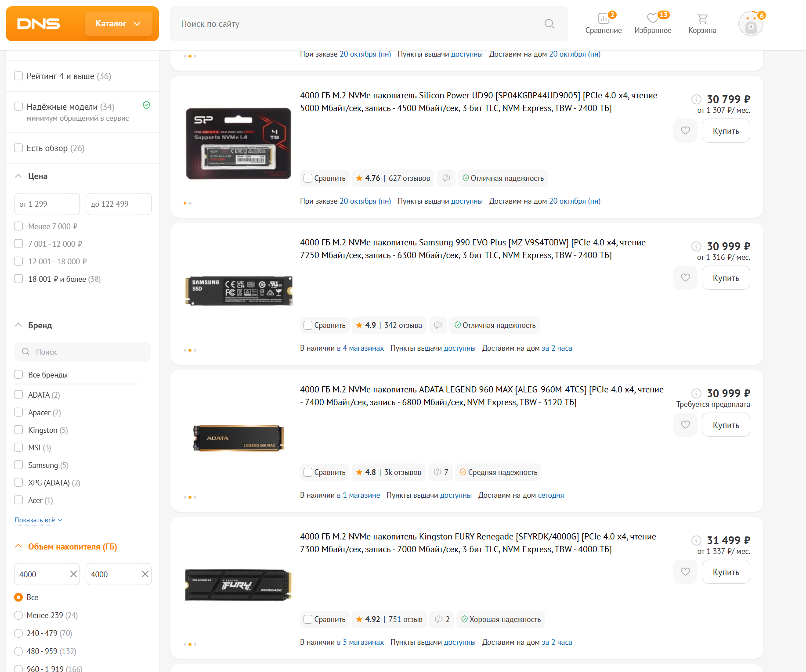Tick Сравнить for Kingston FURY Renegade

pos(308,619)
